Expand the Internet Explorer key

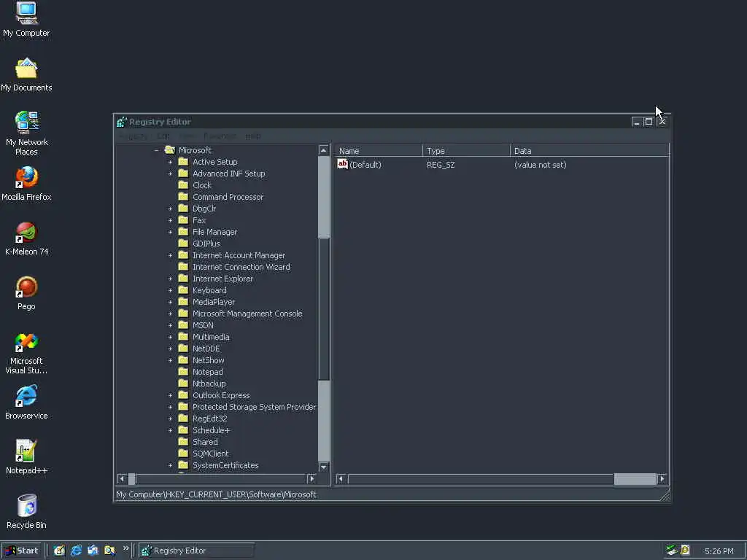click(x=170, y=279)
